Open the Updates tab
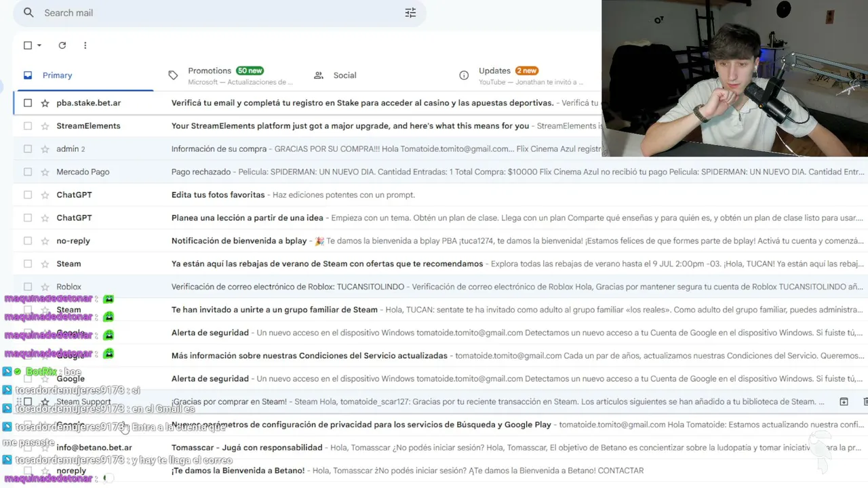This screenshot has height=488, width=868. [522, 75]
